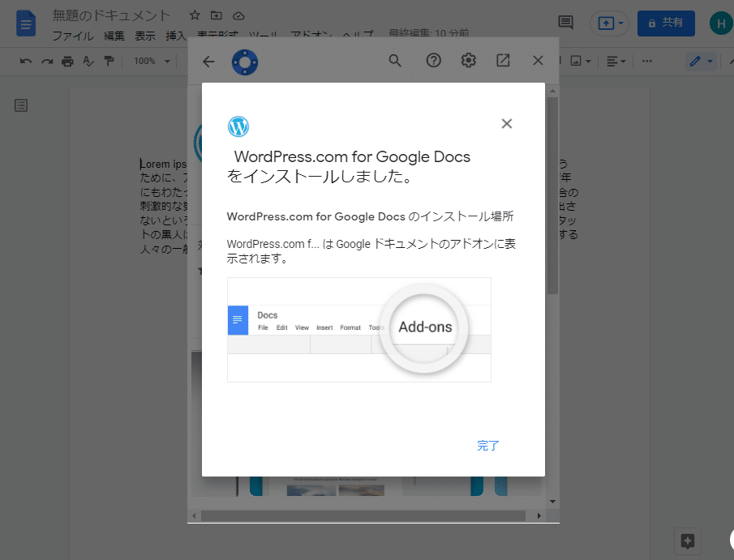
Task: Click the help question mark icon
Action: (433, 61)
